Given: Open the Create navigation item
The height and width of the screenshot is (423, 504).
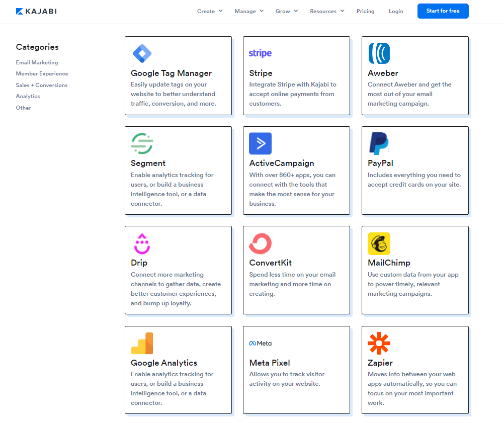Looking at the screenshot, I should point(206,11).
